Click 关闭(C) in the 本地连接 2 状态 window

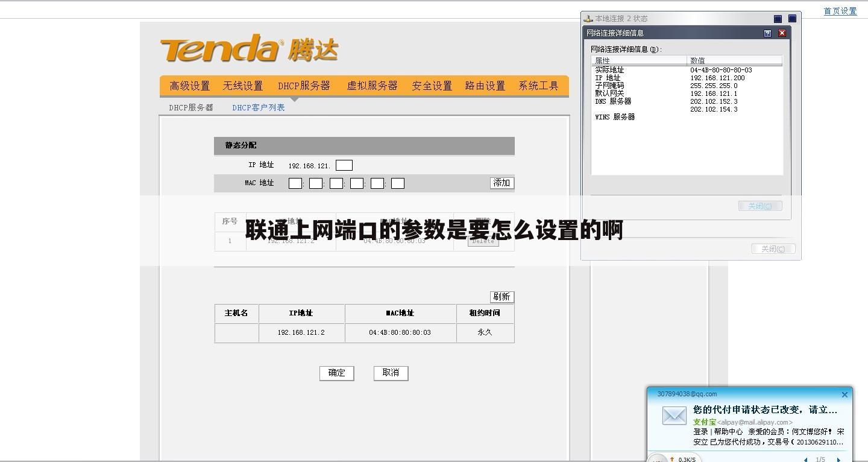[773, 248]
